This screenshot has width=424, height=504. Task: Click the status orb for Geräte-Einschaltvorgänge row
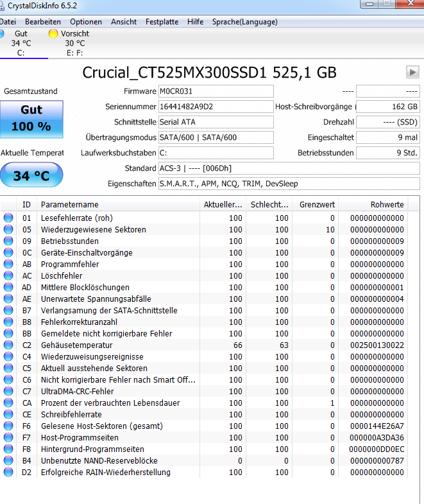(x=8, y=252)
